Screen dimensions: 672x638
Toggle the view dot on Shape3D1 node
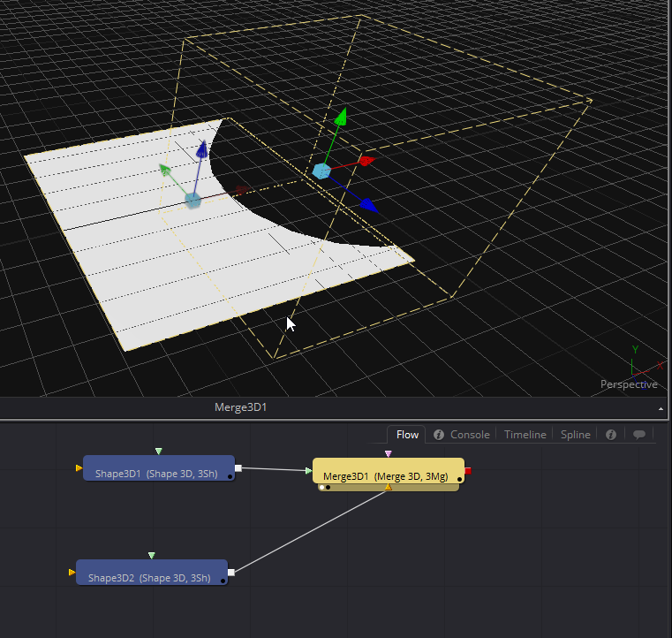pos(230,477)
